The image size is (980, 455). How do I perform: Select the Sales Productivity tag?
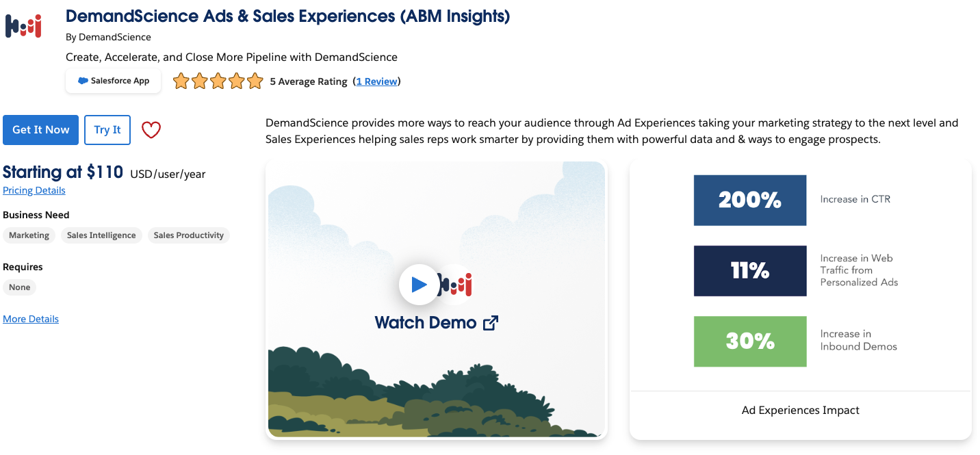tap(189, 235)
